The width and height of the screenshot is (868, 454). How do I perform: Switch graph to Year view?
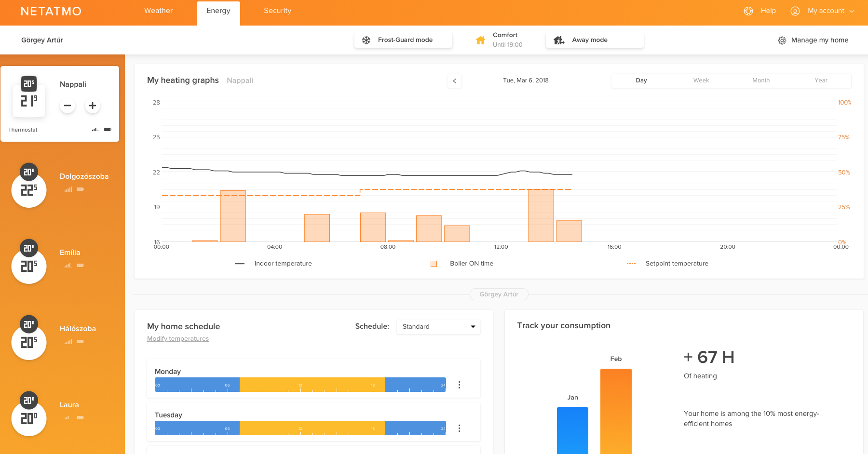821,80
